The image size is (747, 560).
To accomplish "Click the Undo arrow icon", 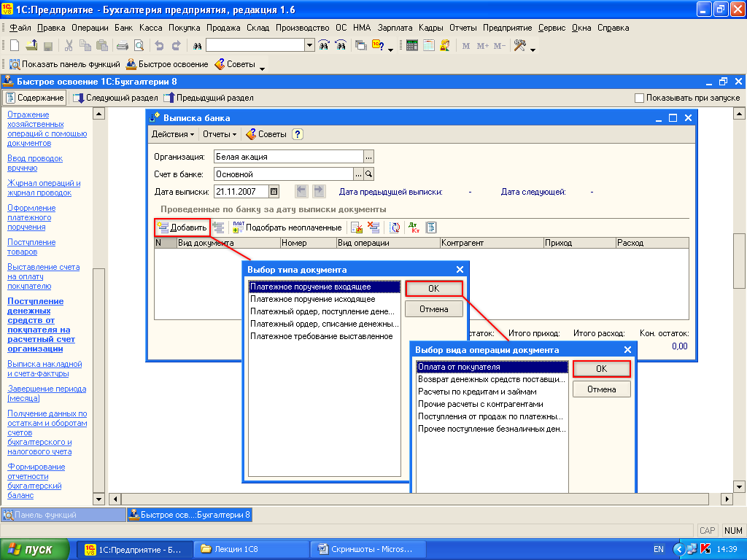I will coord(159,46).
